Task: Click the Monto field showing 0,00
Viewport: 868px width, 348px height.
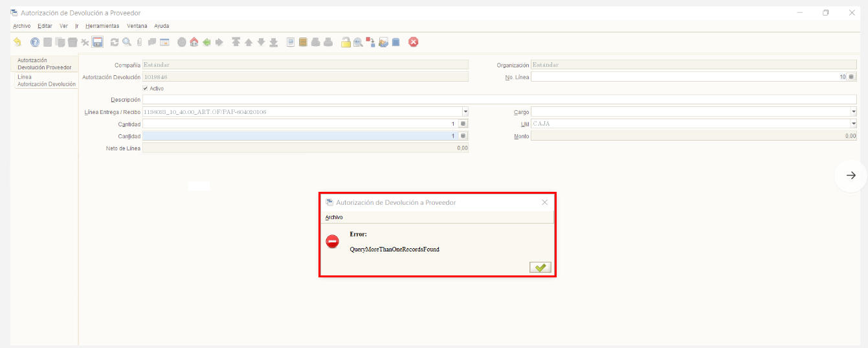Action: click(x=694, y=136)
